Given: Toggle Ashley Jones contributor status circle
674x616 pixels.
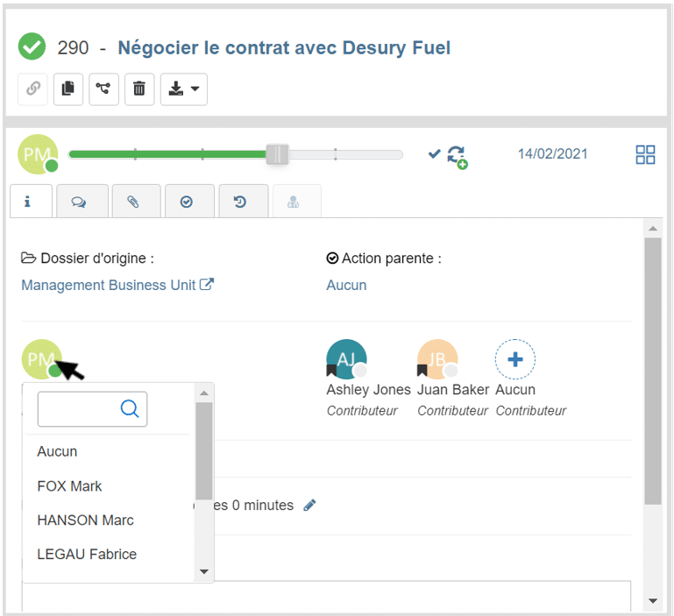Looking at the screenshot, I should (x=359, y=371).
